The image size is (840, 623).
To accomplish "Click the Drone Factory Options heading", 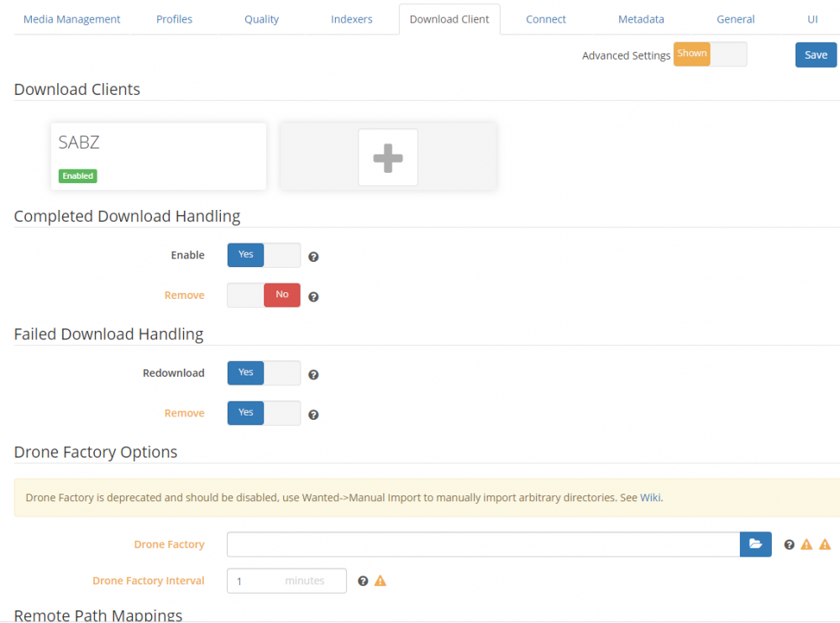I will point(96,452).
